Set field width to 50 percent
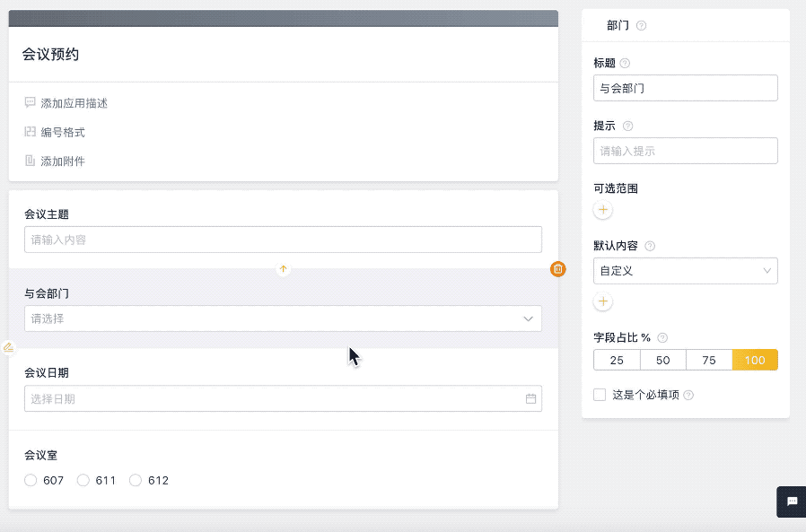806x532 pixels. (663, 361)
